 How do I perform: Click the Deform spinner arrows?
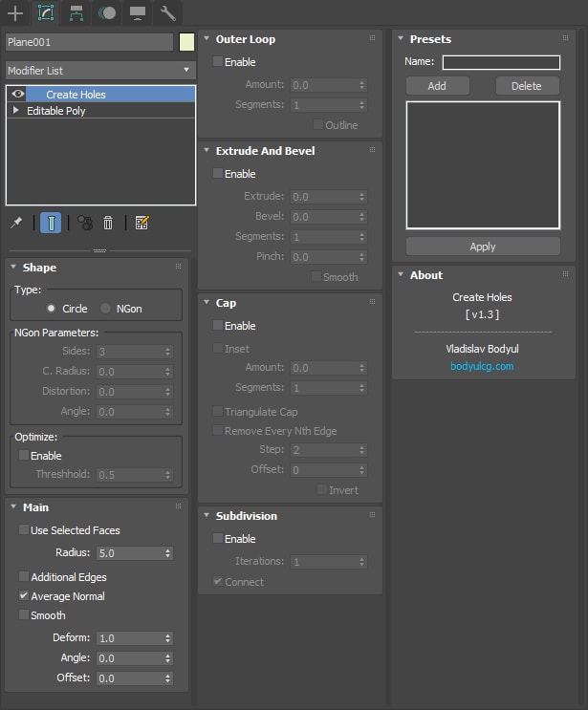coord(167,638)
